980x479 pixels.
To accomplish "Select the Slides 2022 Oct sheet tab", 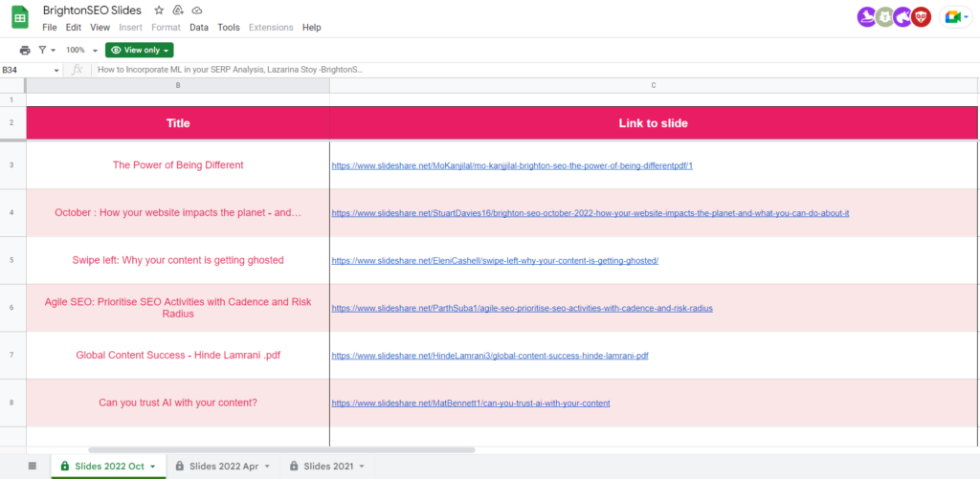I will [x=109, y=467].
